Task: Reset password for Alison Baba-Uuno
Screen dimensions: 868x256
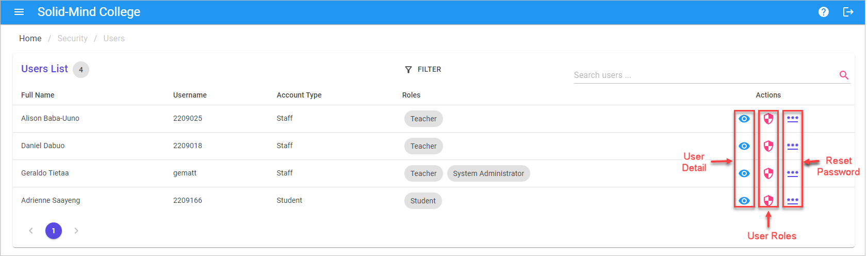Action: coord(793,119)
